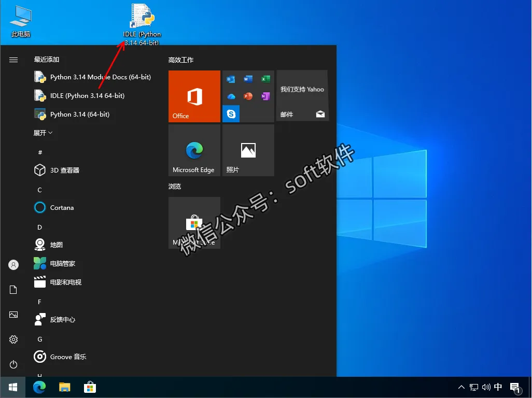Expand the Start menu hamburger navigation
The width and height of the screenshot is (532, 398).
[x=13, y=60]
